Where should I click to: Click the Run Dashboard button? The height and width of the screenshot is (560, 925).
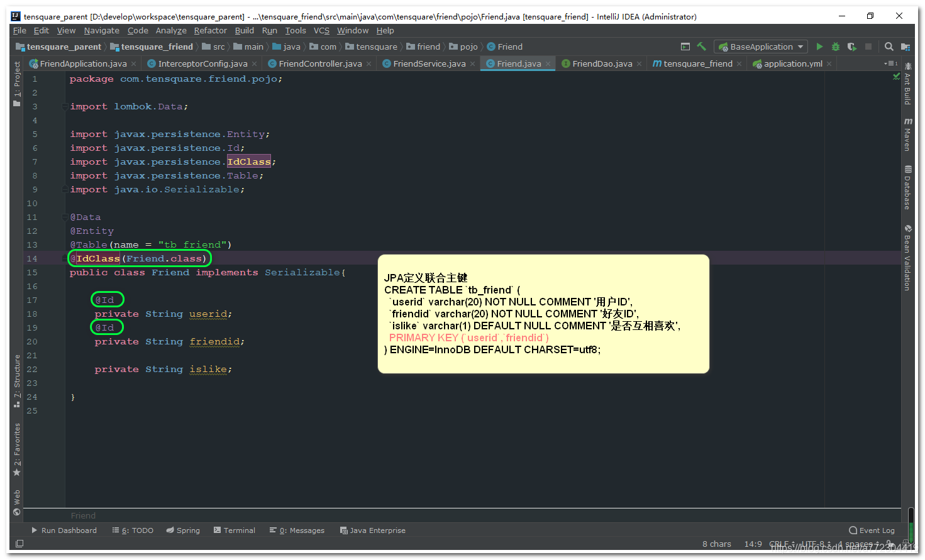pyautogui.click(x=65, y=530)
